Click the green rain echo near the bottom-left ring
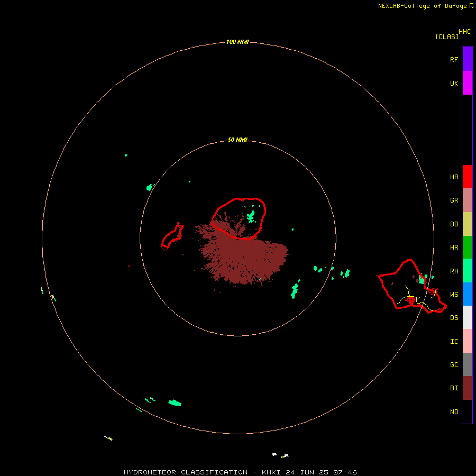 click(175, 403)
